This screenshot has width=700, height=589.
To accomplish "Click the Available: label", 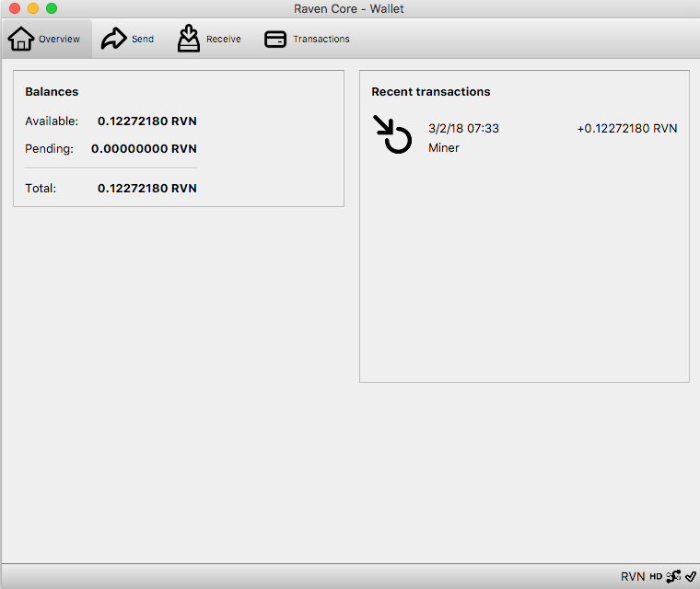I will [x=52, y=121].
